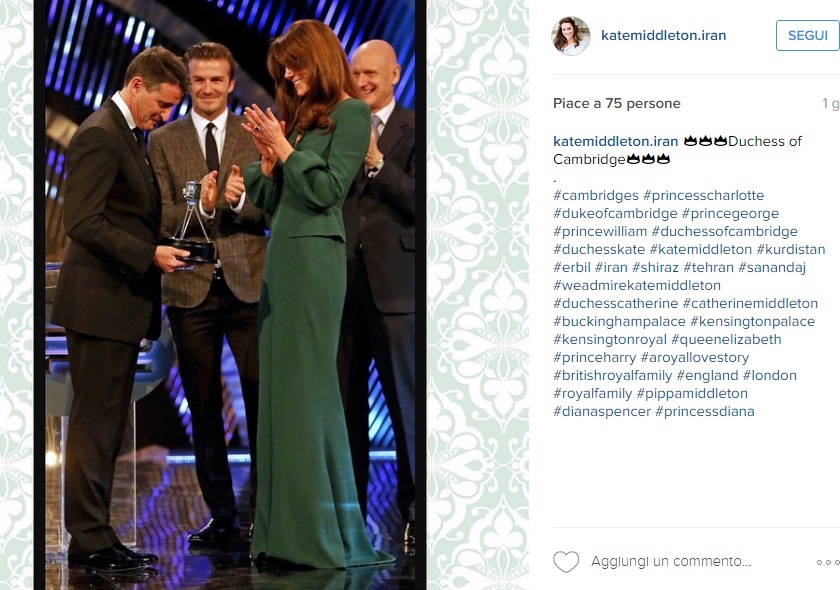Open the three-dot more options menu
Viewport: 840px width, 590px height.
pyautogui.click(x=828, y=562)
